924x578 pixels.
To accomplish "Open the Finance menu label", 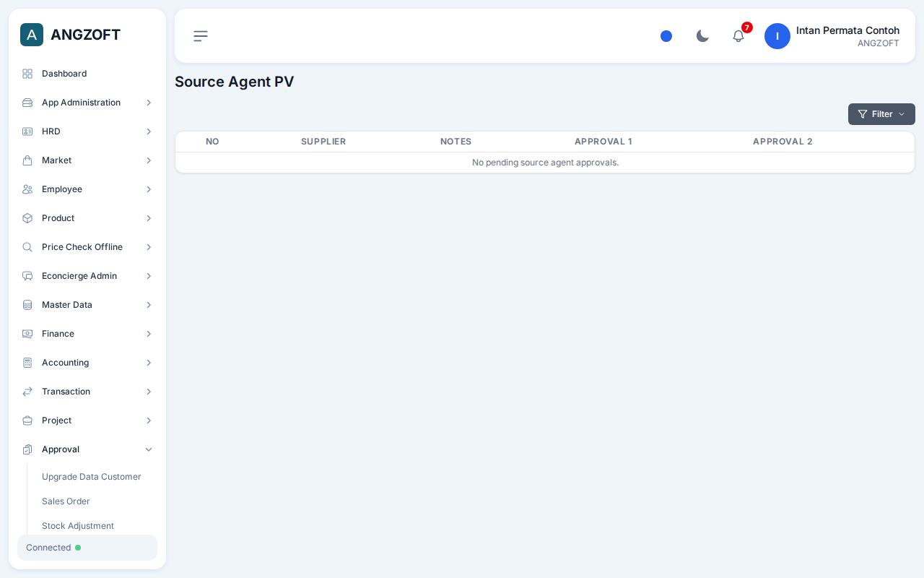I will 58,334.
